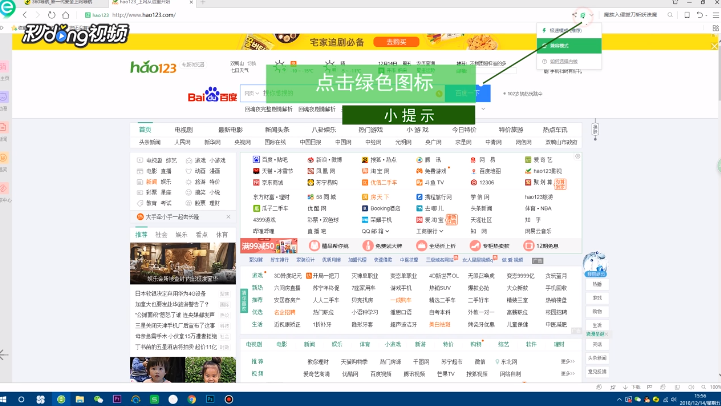This screenshot has width=721, height=406.
Task: Open the 爱奇艺 link
Action: (x=538, y=160)
